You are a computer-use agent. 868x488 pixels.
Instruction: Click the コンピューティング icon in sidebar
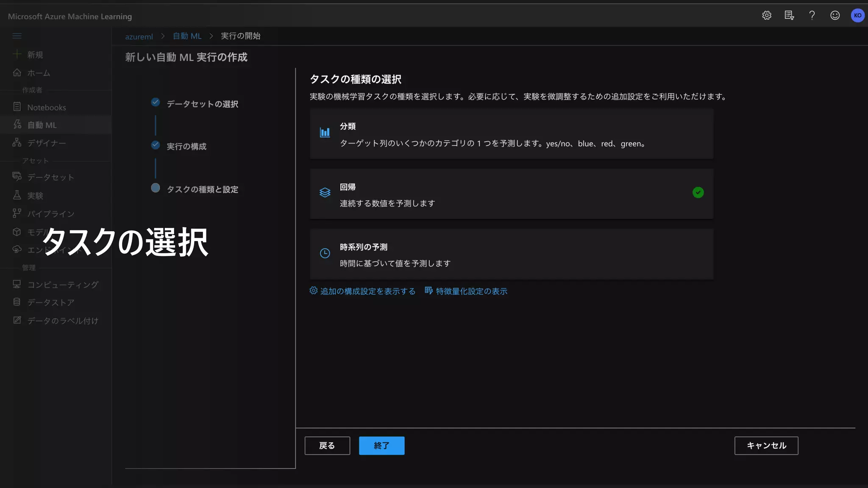tap(17, 284)
